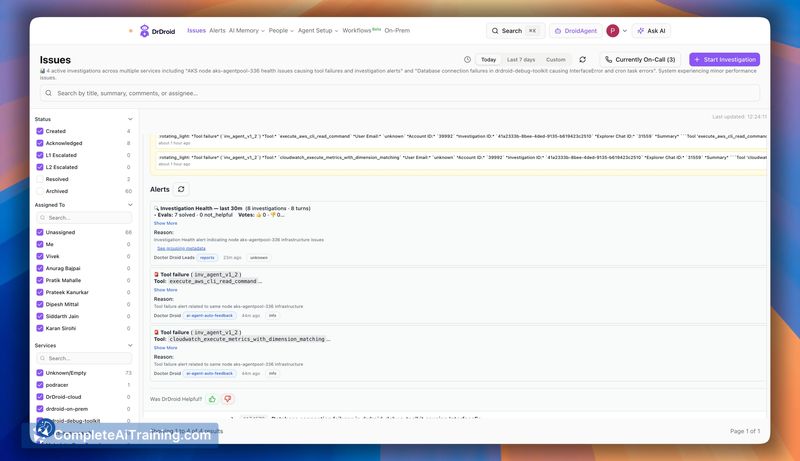Focus the issue search input field
The height and width of the screenshot is (461, 800).
click(399, 93)
